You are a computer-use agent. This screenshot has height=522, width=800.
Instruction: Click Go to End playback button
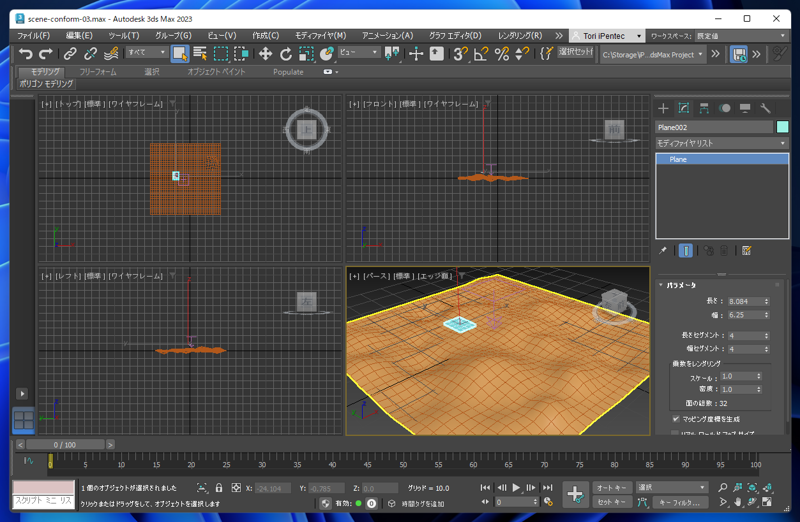pyautogui.click(x=547, y=488)
